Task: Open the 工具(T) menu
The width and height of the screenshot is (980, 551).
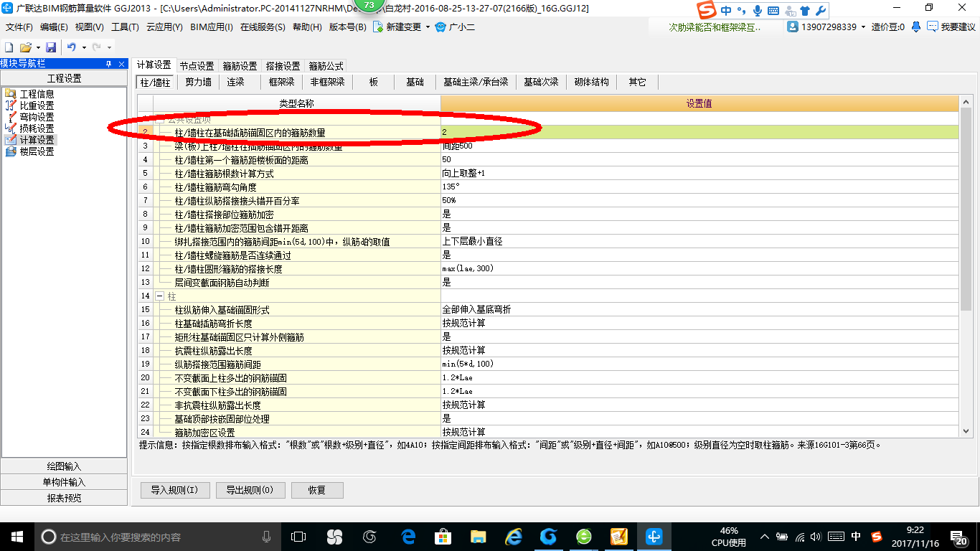Action: point(125,27)
